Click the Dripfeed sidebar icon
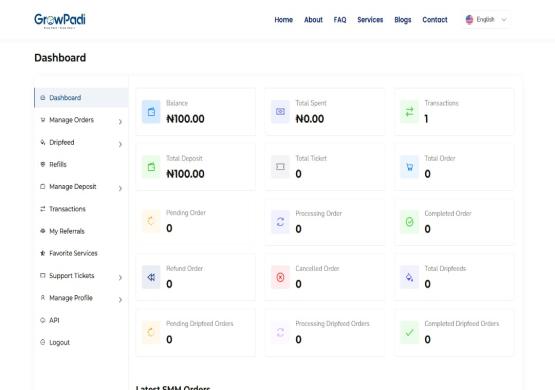 coord(43,142)
